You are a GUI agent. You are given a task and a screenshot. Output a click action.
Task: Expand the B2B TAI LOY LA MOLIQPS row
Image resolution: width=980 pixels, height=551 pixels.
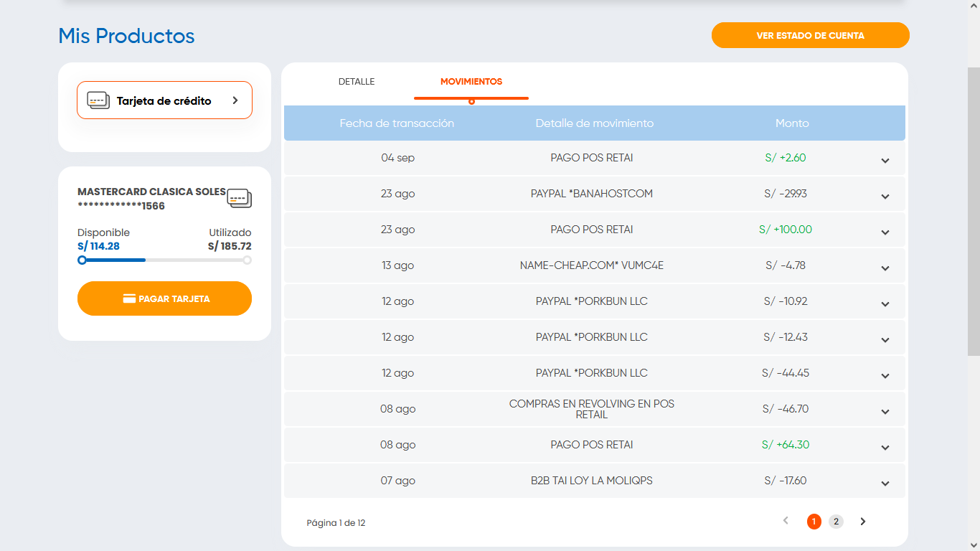click(x=885, y=484)
